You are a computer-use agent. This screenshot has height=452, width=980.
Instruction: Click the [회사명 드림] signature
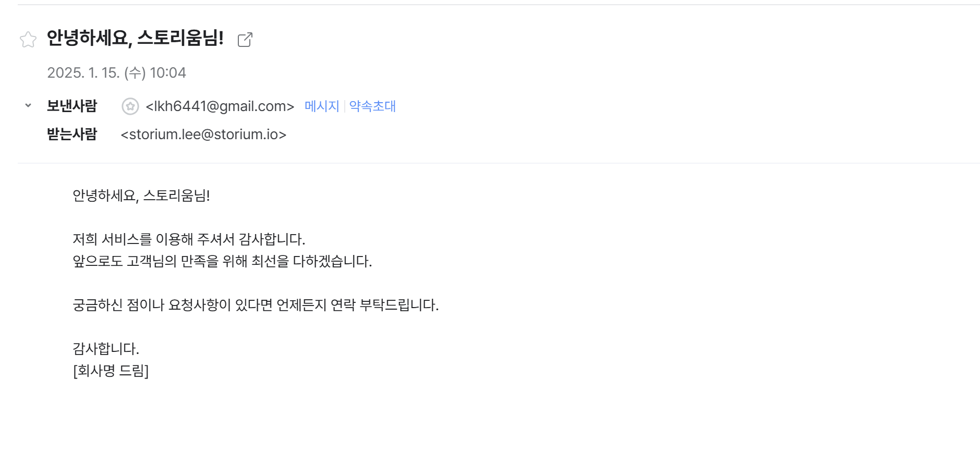click(111, 371)
